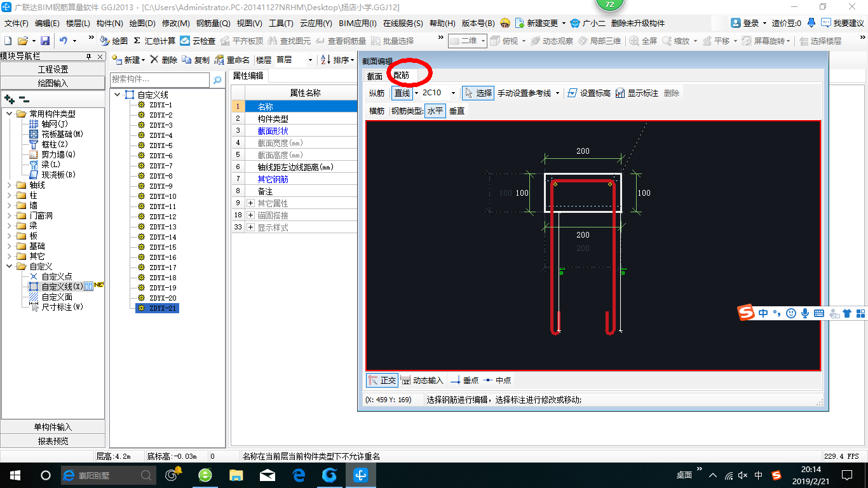Click 批量选择 batch select tool
868x488 pixels.
(x=392, y=41)
